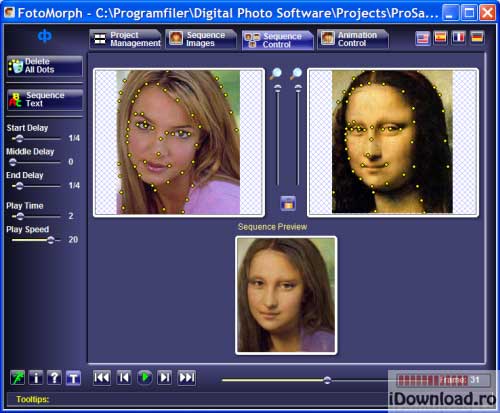Click the Sequence Preview morph image
The width and height of the screenshot is (500, 413).
click(286, 295)
